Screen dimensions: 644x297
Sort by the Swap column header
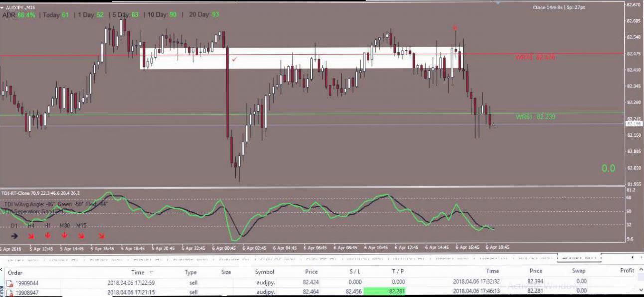579,271
